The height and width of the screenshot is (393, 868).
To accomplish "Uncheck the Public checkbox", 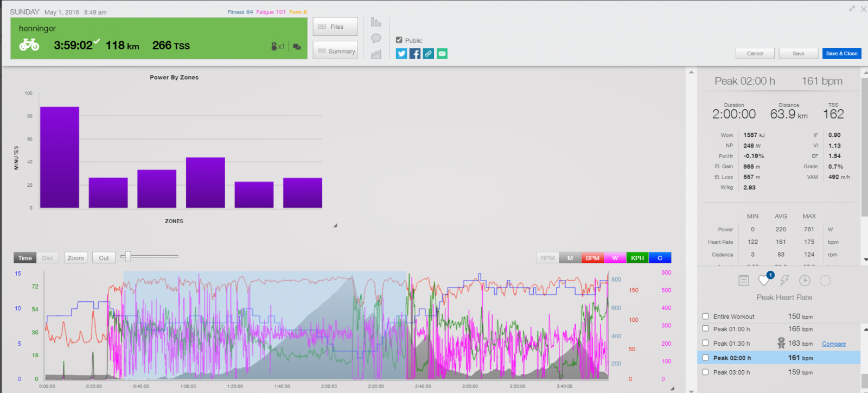I will [399, 40].
